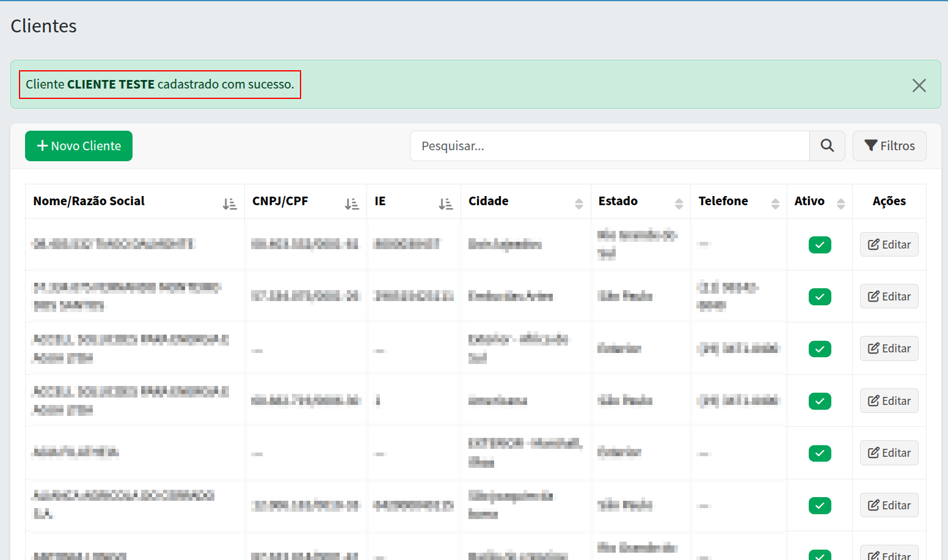Toggle sort arrows on Cidade column
The height and width of the screenshot is (560, 948).
click(x=579, y=204)
